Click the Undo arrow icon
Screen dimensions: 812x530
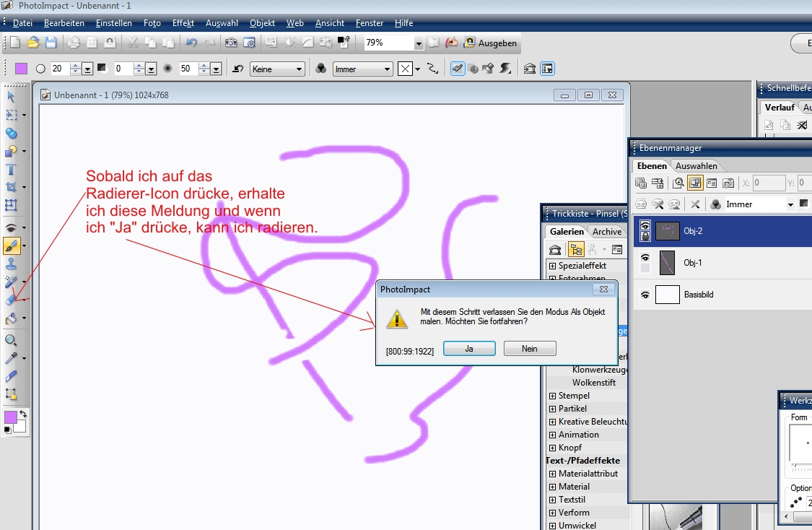pyautogui.click(x=191, y=43)
